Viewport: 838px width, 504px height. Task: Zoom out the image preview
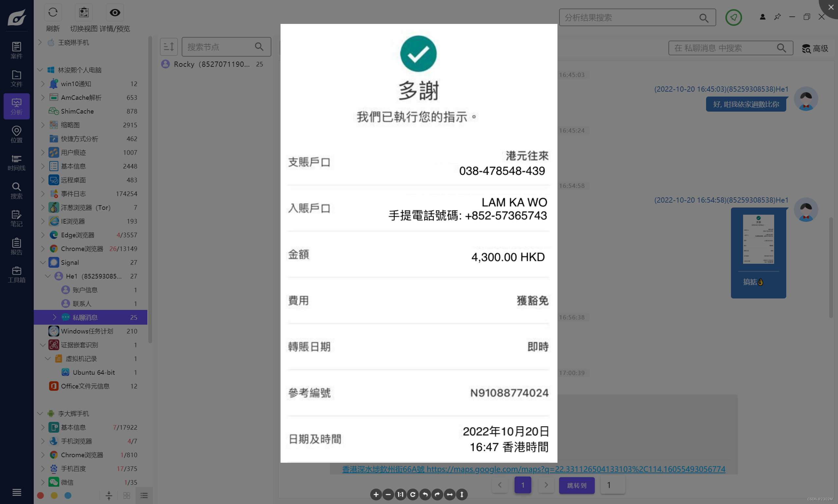coord(388,495)
